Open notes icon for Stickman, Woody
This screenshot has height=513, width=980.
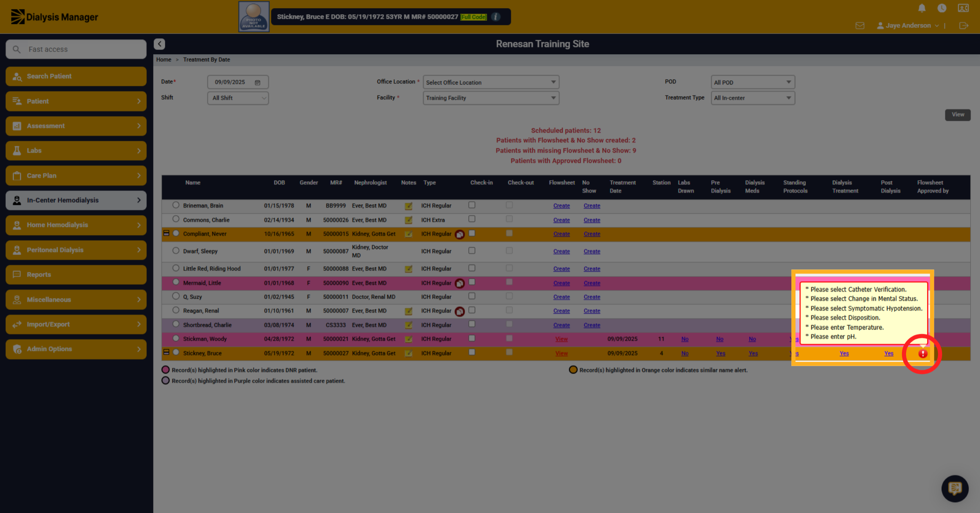point(408,339)
